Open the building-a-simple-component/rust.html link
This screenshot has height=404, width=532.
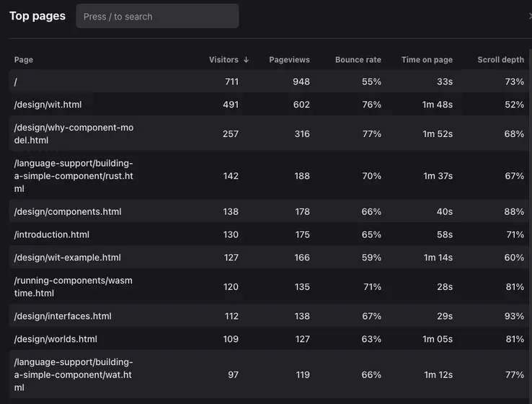(74, 176)
